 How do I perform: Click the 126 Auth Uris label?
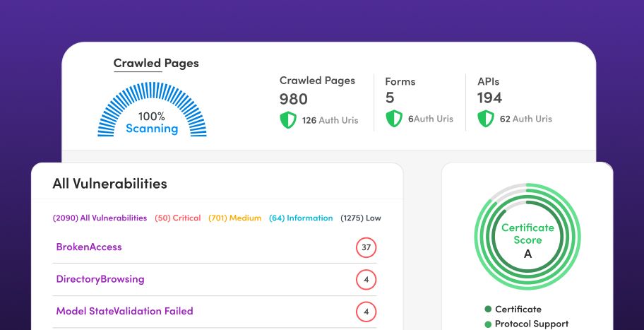pyautogui.click(x=330, y=120)
